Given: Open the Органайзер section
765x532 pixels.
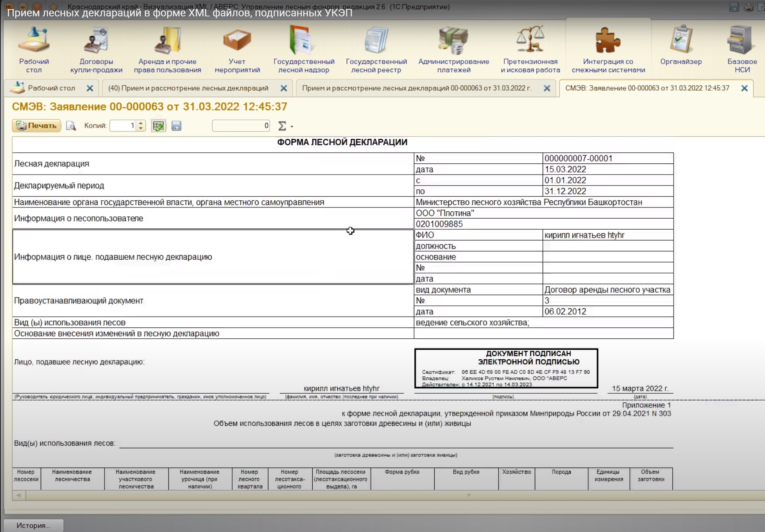Looking at the screenshot, I should pos(681,45).
